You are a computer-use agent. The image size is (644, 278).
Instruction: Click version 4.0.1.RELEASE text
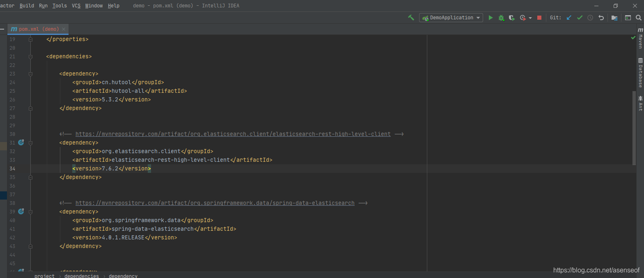(123, 238)
